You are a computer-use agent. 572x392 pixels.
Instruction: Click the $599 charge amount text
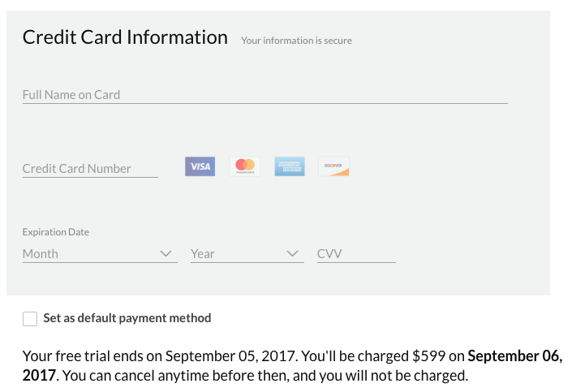[x=428, y=355]
